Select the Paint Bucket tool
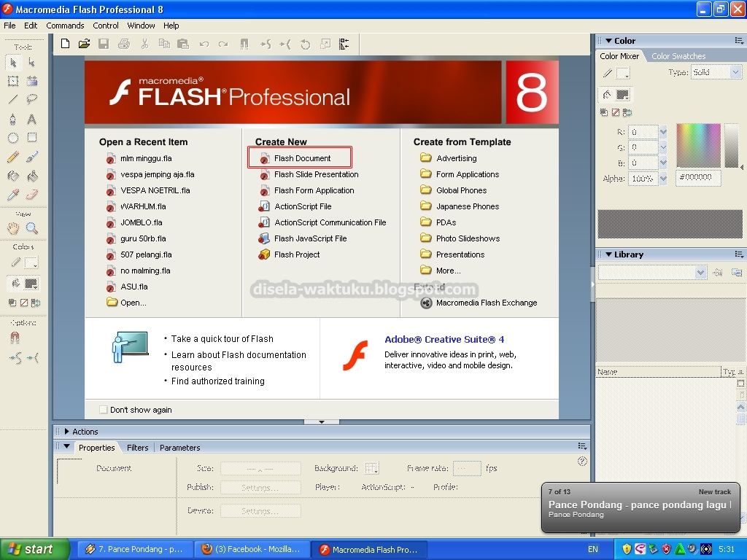The image size is (747, 560). point(31,176)
